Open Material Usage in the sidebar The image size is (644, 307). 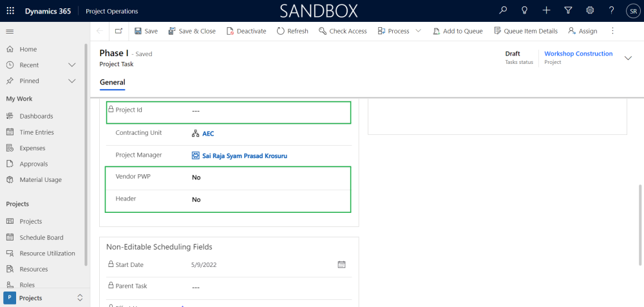click(42, 180)
